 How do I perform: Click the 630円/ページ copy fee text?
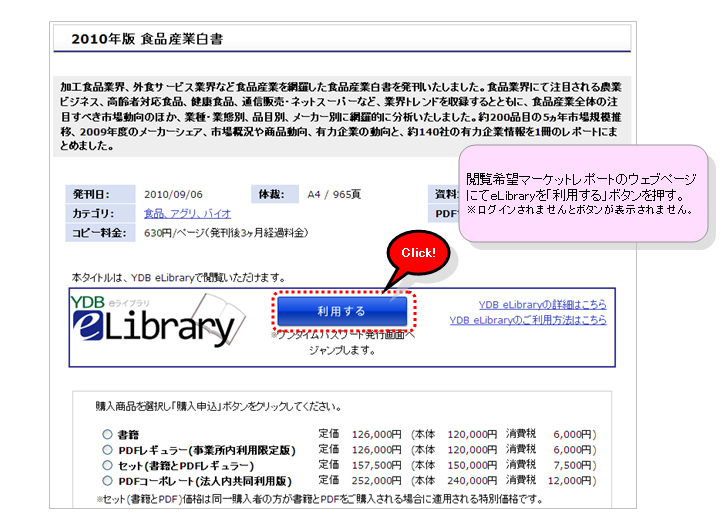pos(225,232)
